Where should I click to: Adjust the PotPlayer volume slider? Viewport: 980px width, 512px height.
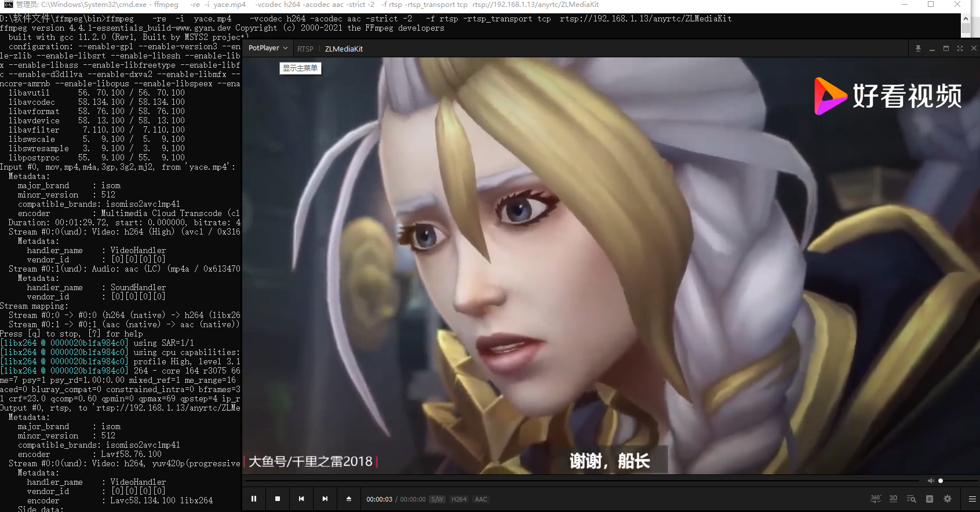click(x=957, y=481)
